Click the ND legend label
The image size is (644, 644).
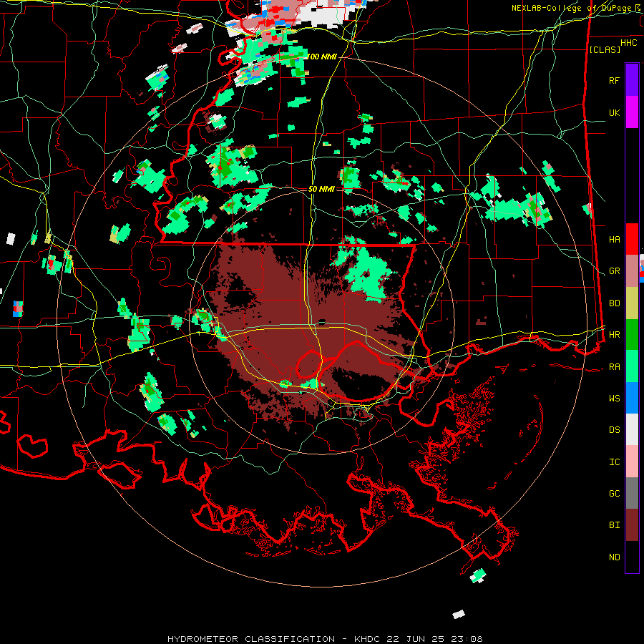[x=614, y=557]
